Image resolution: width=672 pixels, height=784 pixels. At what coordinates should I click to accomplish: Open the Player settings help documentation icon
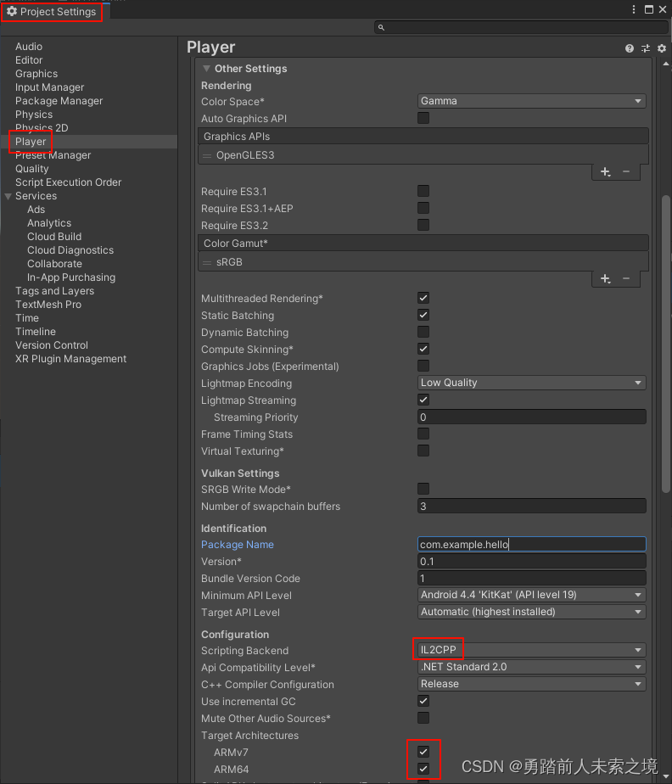628,48
